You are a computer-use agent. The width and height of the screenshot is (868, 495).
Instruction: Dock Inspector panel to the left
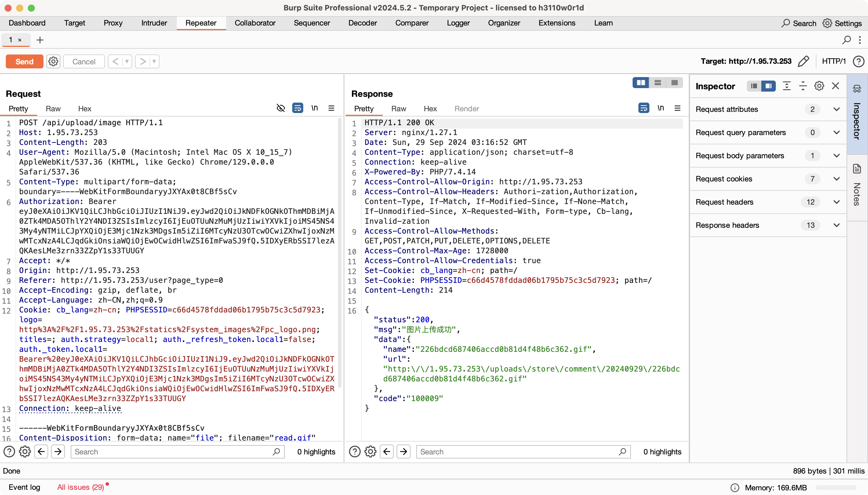pos(754,86)
